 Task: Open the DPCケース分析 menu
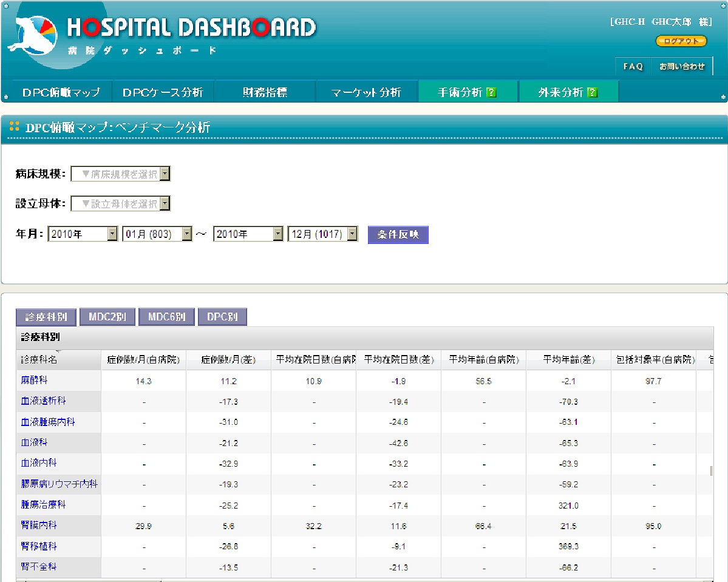click(163, 92)
